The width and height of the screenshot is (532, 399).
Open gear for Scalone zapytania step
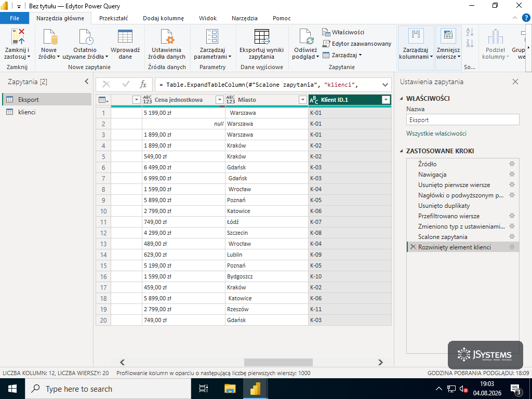coord(512,236)
